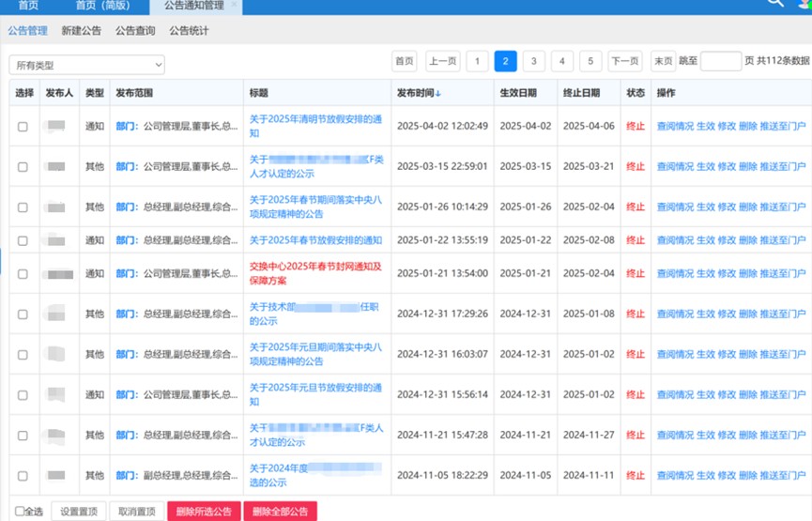Open the 公告统计 tab

[x=189, y=31]
